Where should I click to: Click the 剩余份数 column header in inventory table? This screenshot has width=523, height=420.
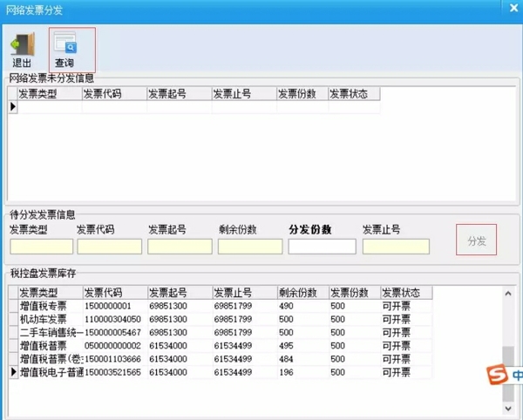click(x=301, y=292)
